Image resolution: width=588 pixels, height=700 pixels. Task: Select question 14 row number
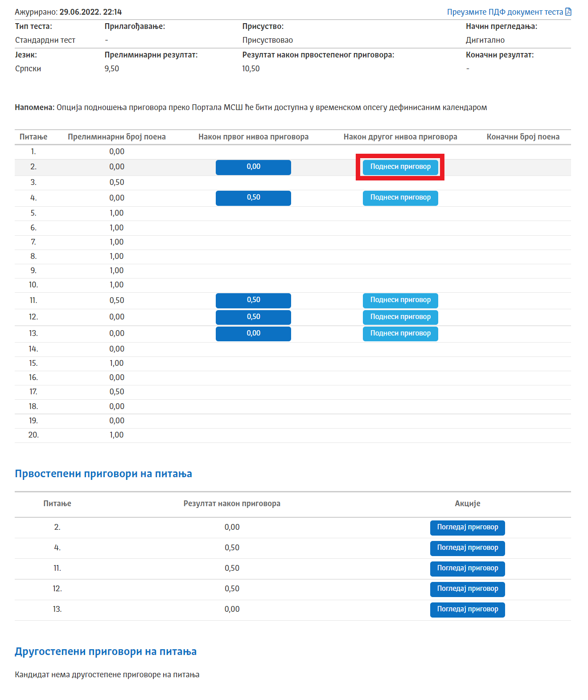(x=33, y=349)
